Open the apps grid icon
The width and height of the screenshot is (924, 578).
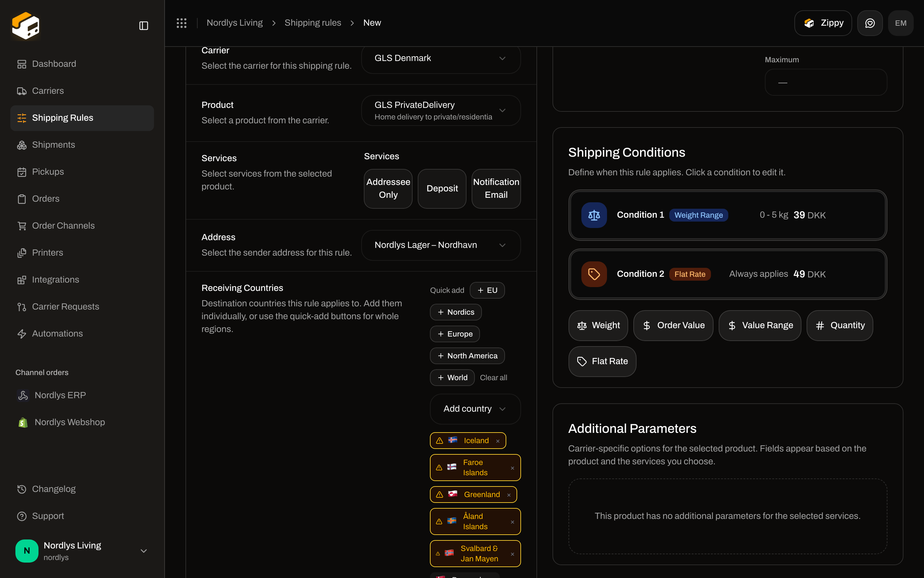(181, 23)
